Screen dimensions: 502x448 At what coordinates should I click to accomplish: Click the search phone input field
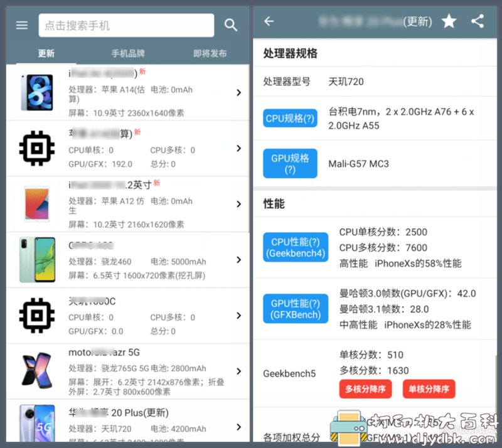pos(126,25)
